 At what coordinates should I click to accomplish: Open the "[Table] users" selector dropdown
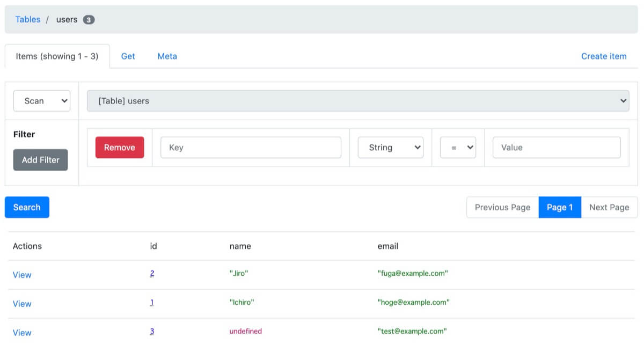[358, 100]
